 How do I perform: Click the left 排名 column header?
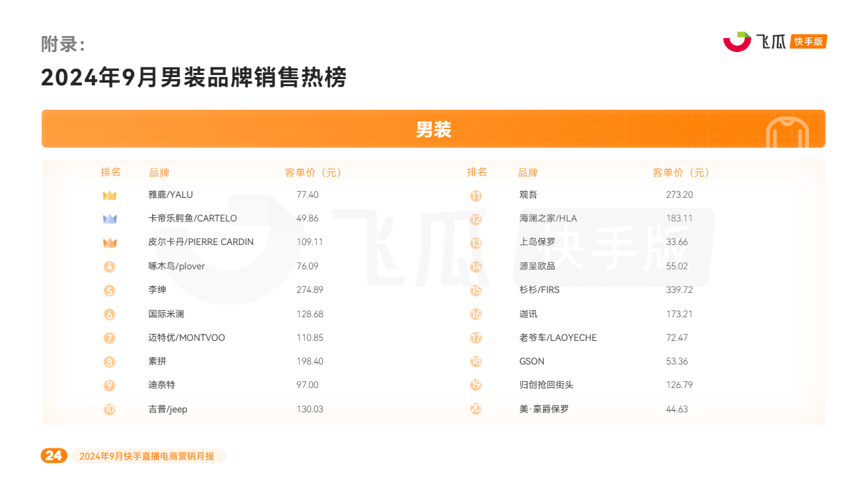click(x=110, y=172)
